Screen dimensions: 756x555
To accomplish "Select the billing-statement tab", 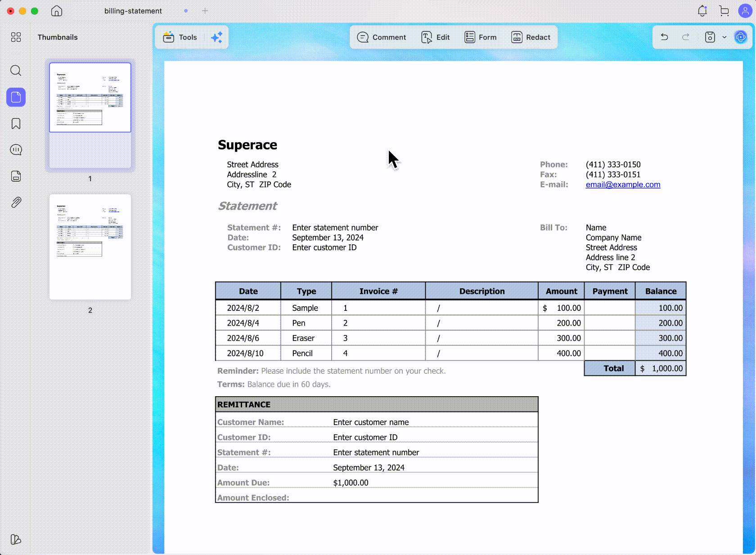I will coord(133,11).
